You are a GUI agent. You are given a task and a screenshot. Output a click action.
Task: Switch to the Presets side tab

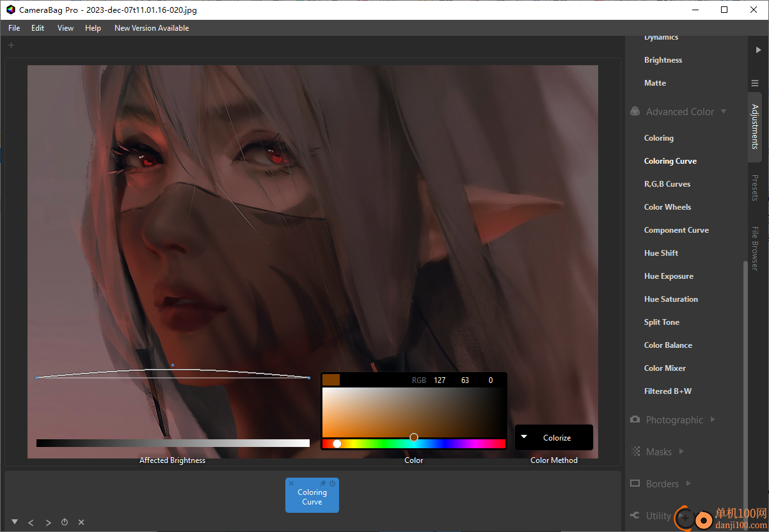point(755,188)
